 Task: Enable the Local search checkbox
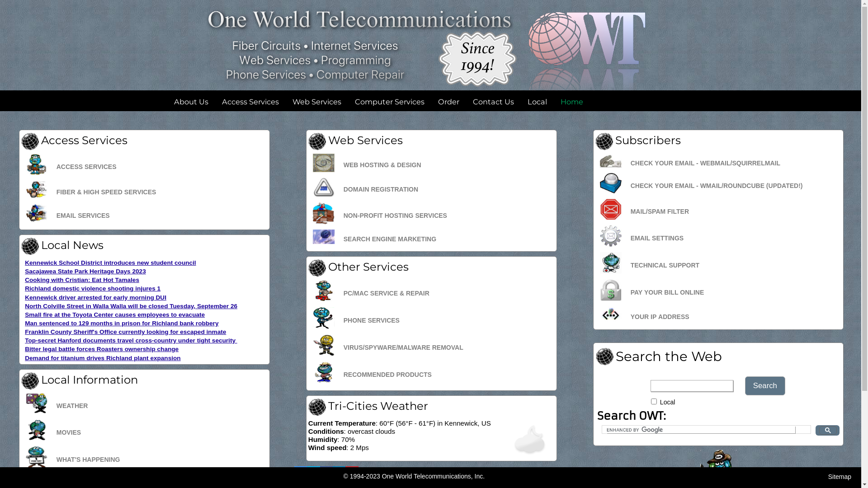[x=654, y=402]
